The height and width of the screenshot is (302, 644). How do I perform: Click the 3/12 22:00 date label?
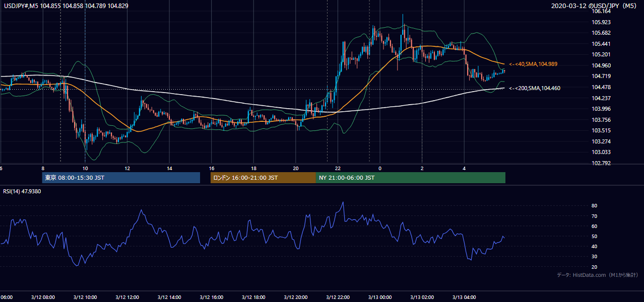pos(338,297)
